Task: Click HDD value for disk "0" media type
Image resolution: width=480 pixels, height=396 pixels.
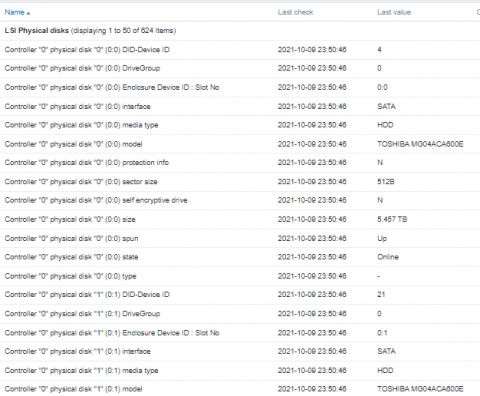Action: 385,125
